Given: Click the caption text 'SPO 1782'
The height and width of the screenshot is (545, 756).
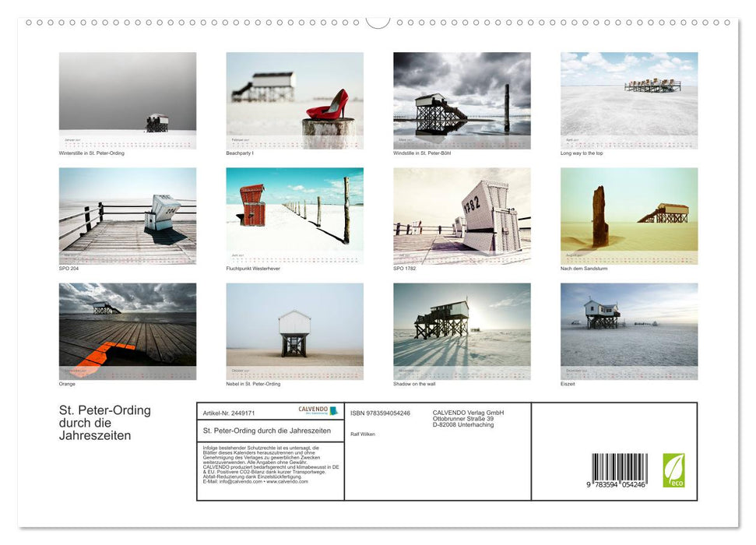Looking at the screenshot, I should (x=405, y=269).
